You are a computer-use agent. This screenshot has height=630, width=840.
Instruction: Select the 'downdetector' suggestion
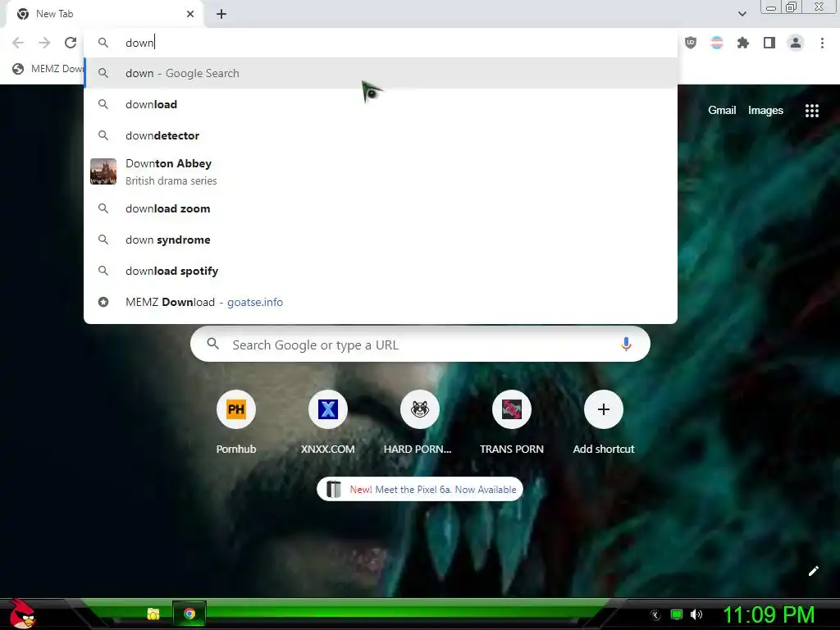(x=381, y=135)
